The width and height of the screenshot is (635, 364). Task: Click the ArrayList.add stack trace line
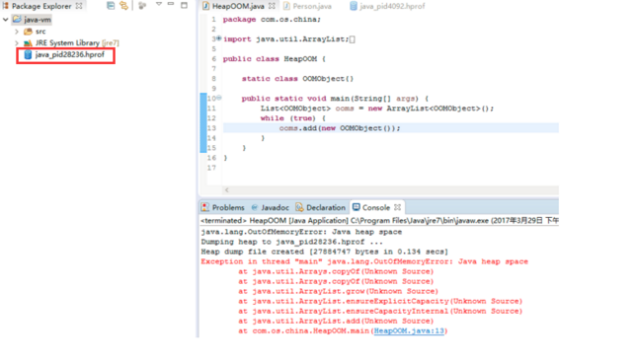[x=336, y=322]
